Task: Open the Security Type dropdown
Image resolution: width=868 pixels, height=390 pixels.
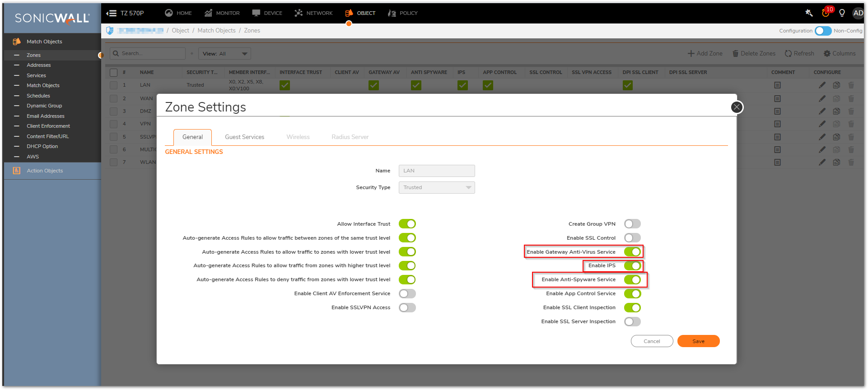Action: pyautogui.click(x=437, y=187)
